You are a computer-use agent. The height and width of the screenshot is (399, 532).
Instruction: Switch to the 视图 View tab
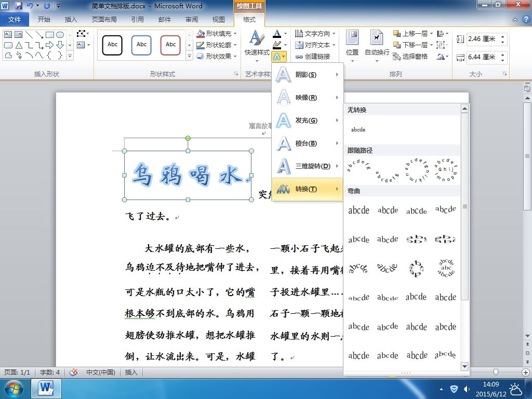pos(218,19)
